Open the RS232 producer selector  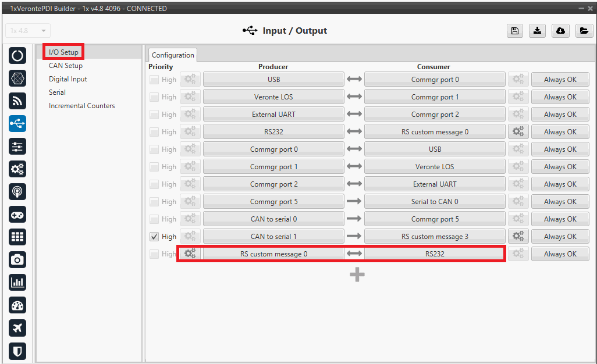click(273, 132)
